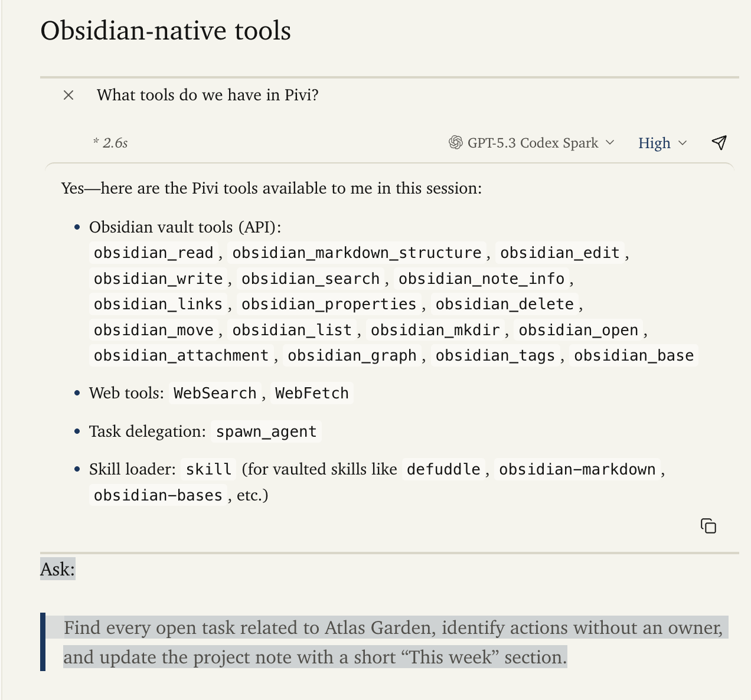751x700 pixels.
Task: Click the 'Obsidian-native tools' heading
Action: coord(165,31)
